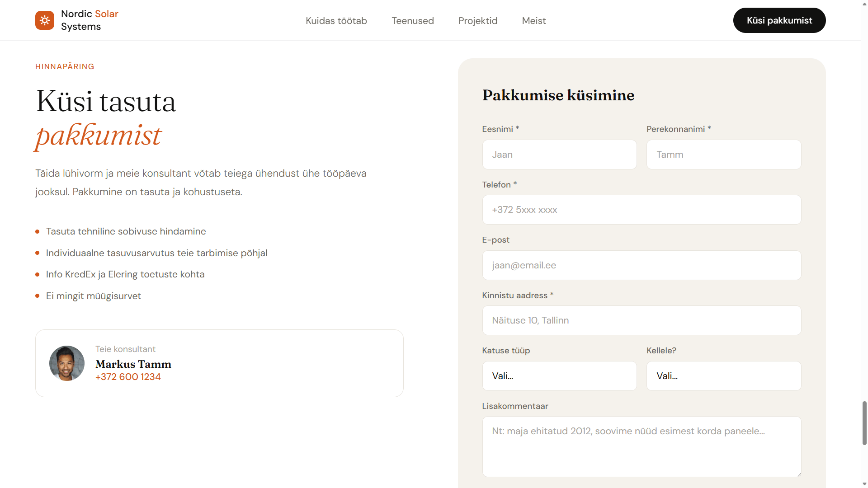Screen dimensions: 868x488
Task: Click the page vertical scrollbar thumb
Action: 864,423
